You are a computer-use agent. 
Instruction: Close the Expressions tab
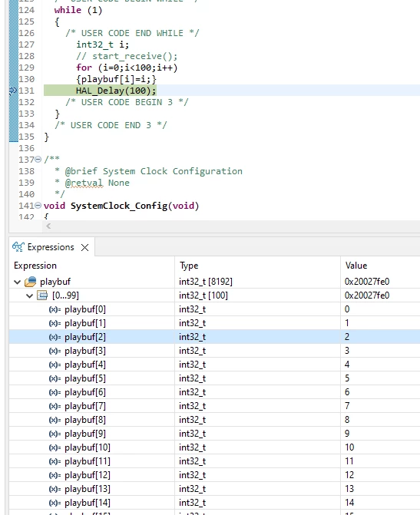pos(84,247)
